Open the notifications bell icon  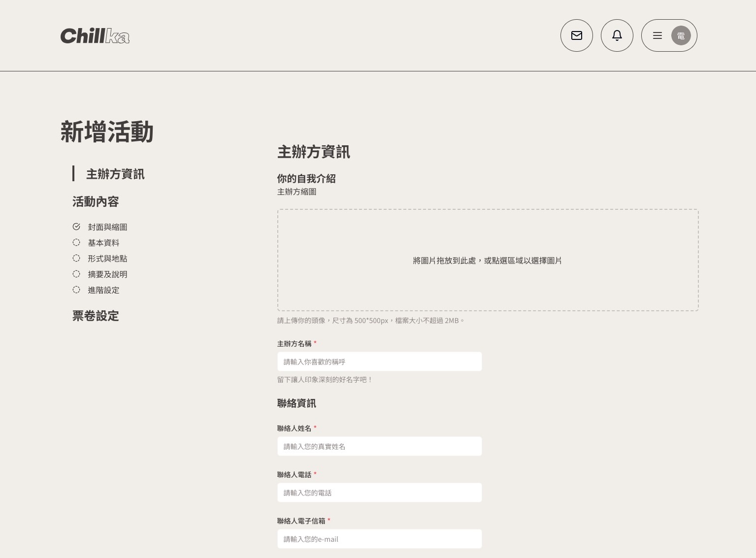click(617, 35)
